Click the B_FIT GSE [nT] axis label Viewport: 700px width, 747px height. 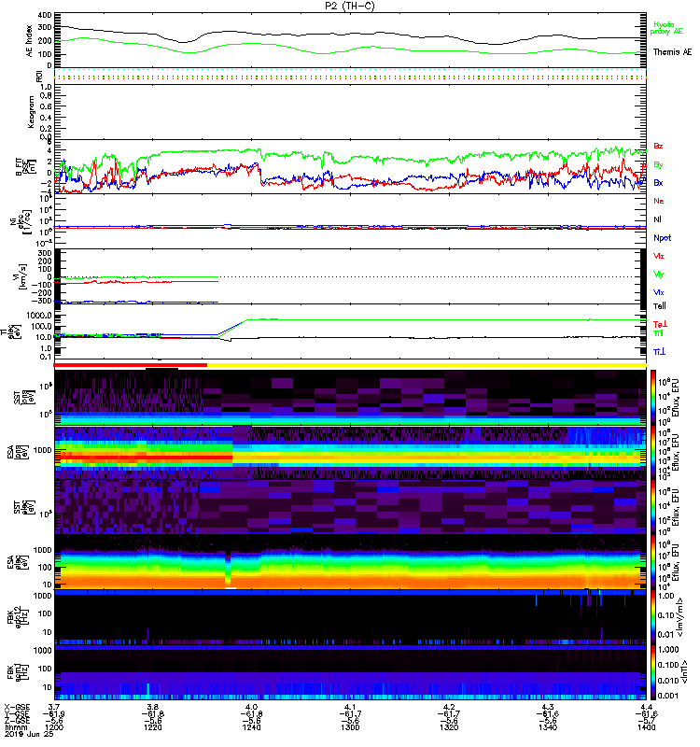(x=25, y=167)
